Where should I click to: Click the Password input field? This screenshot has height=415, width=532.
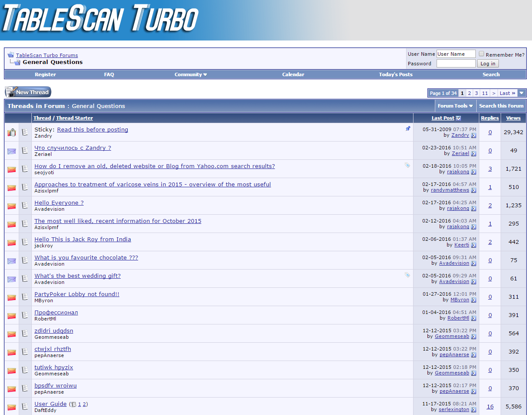coord(456,64)
